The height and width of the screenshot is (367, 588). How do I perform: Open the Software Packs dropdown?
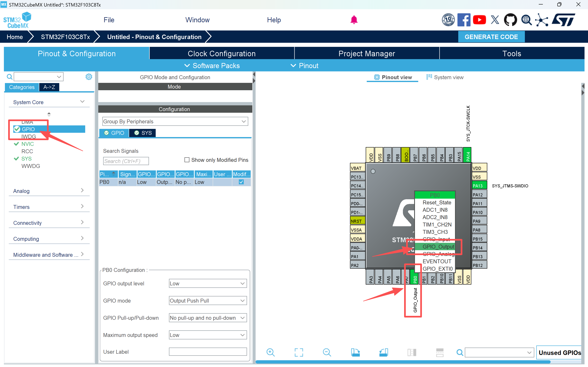pyautogui.click(x=212, y=65)
